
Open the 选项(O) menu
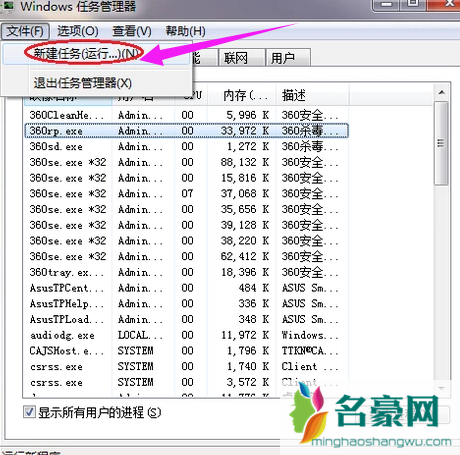click(78, 31)
